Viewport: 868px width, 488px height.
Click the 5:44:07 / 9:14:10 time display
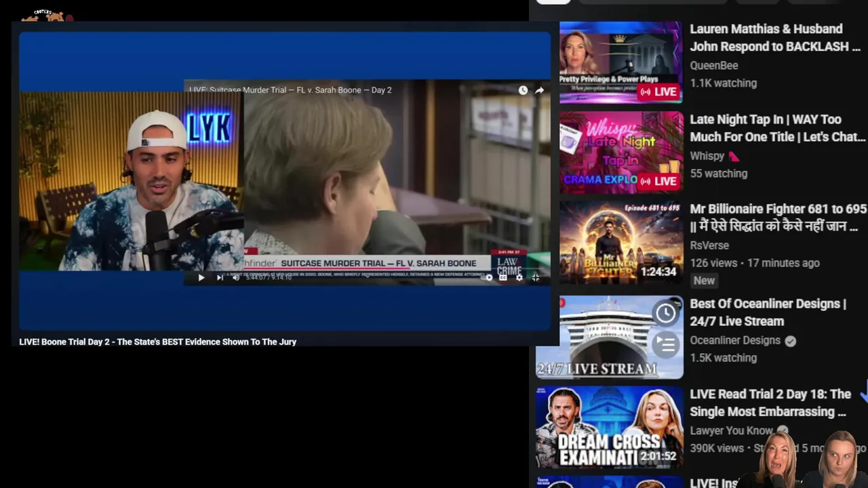269,277
